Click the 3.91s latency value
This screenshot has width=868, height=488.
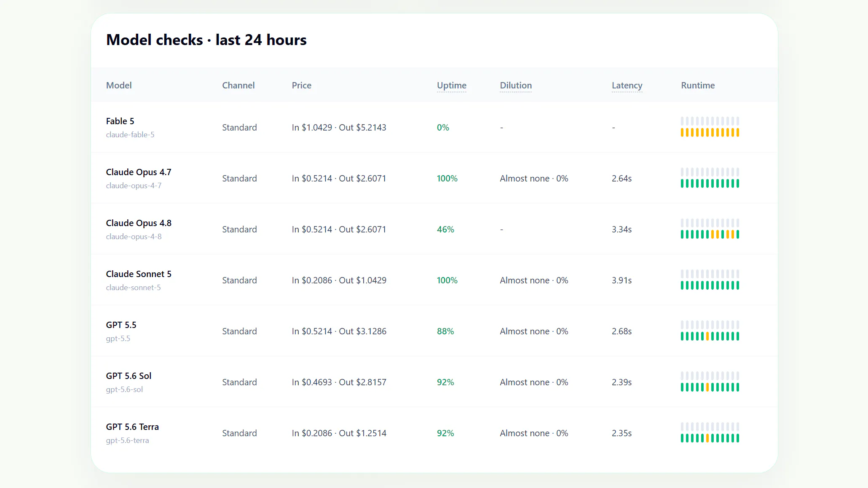pyautogui.click(x=622, y=280)
